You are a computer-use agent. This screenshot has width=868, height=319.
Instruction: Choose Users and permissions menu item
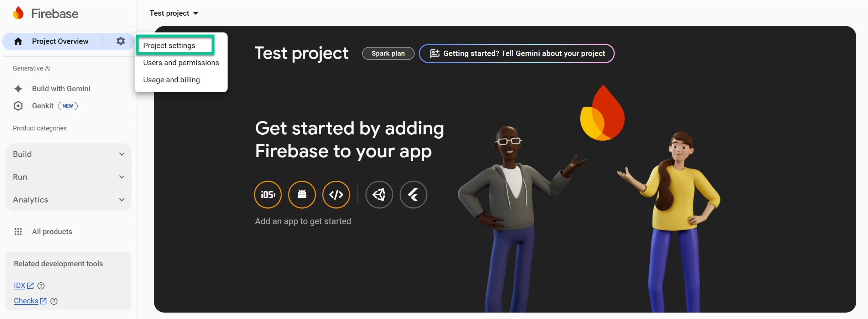point(181,63)
